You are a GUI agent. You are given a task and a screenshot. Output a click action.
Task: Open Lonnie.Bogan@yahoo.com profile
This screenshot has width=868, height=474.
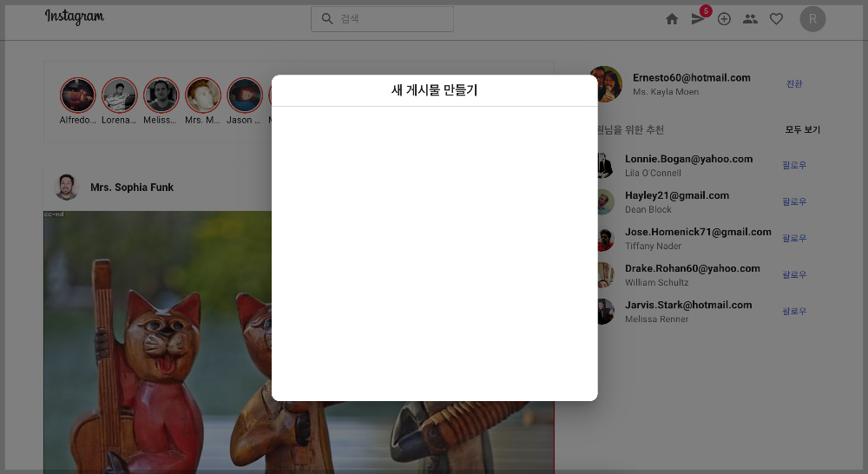point(688,159)
